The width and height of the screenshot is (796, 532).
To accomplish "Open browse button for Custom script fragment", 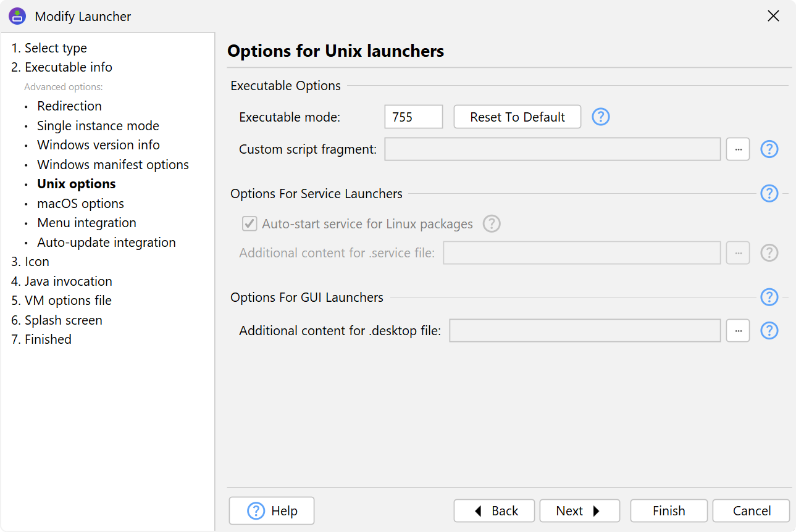I will (737, 149).
